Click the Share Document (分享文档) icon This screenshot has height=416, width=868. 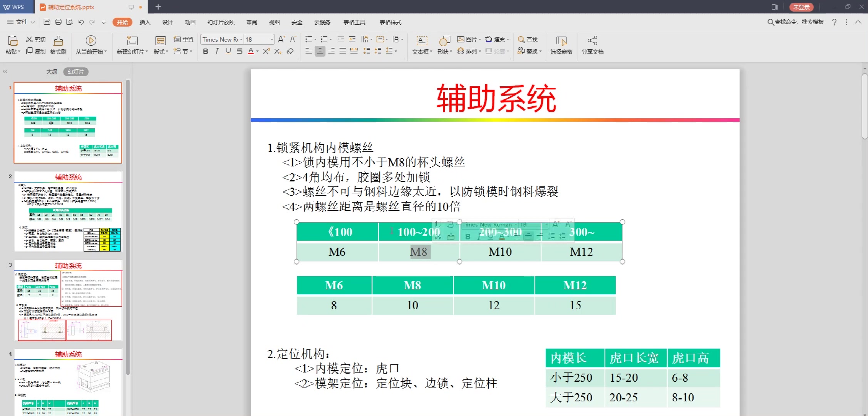[x=592, y=40]
